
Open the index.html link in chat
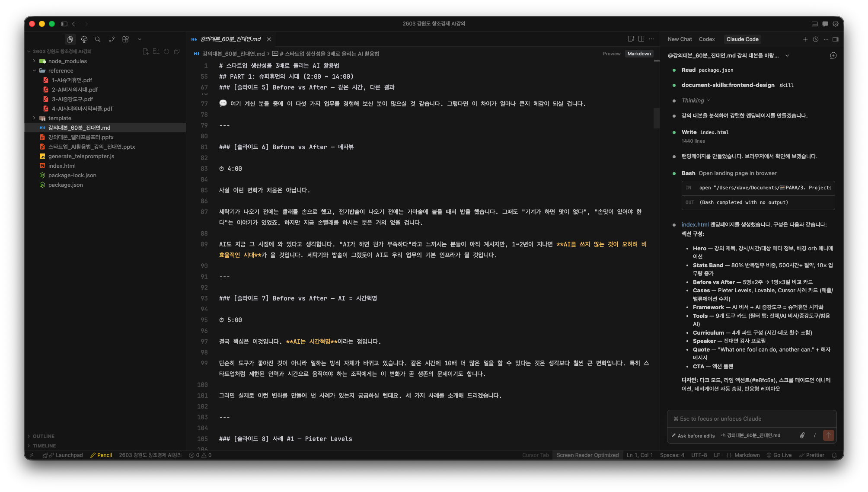click(x=695, y=224)
